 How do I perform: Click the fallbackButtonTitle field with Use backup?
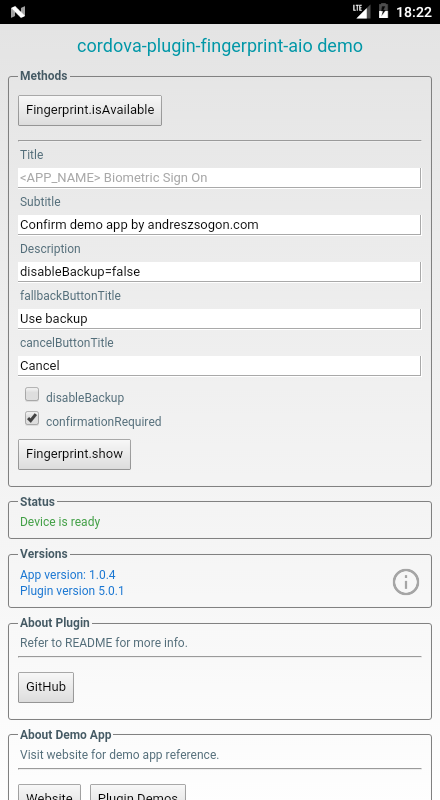pyautogui.click(x=219, y=319)
